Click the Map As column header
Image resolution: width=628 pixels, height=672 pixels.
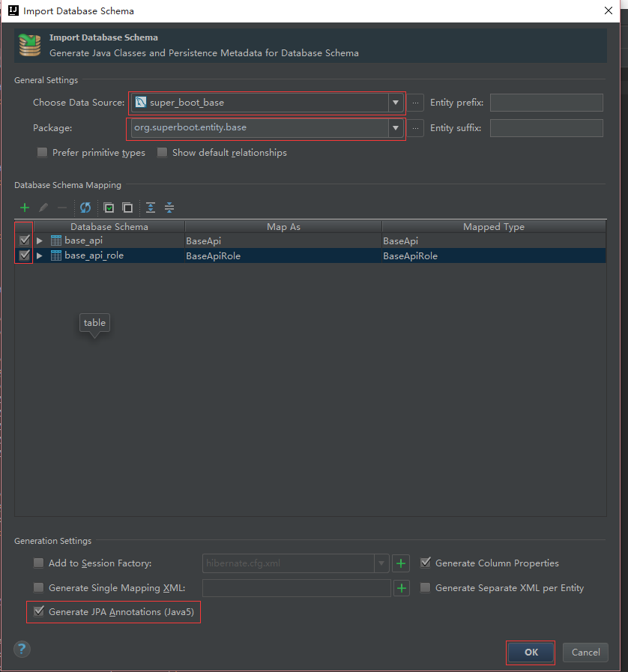(x=283, y=227)
